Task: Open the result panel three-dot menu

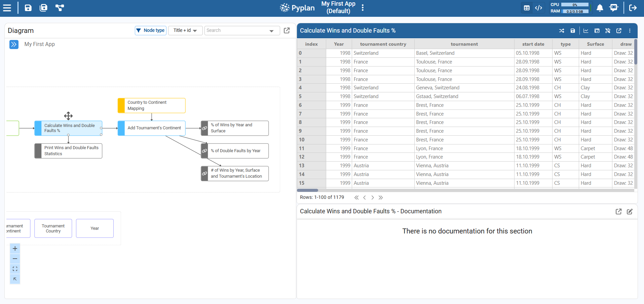Action: [x=630, y=31]
